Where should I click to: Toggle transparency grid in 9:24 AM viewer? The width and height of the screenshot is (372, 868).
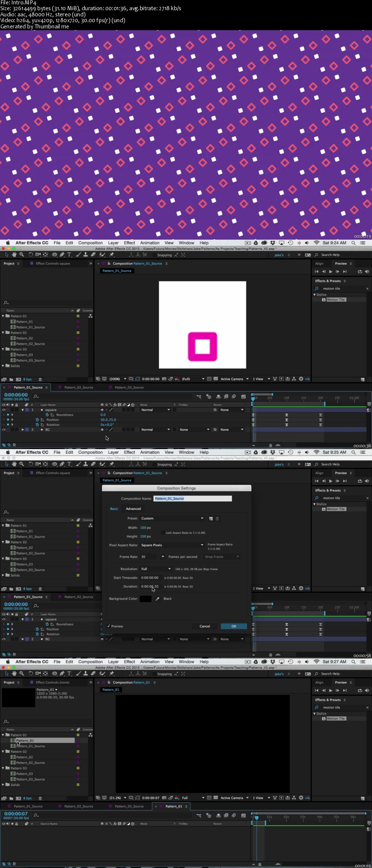tap(215, 379)
